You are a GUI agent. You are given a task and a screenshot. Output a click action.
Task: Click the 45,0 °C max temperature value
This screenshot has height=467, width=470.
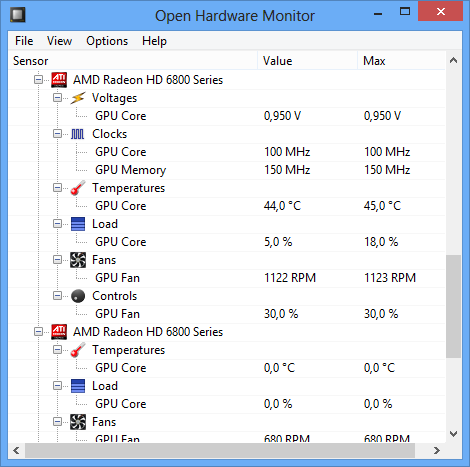tap(382, 206)
